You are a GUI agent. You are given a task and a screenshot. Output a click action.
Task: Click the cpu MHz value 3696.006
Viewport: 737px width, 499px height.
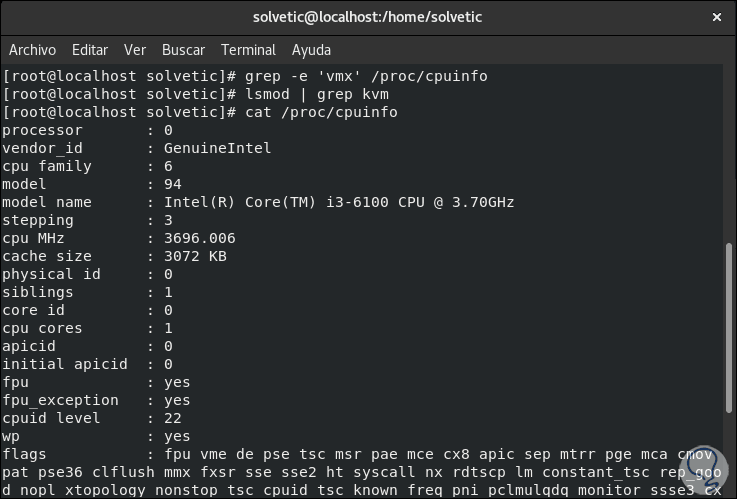pyautogui.click(x=199, y=238)
